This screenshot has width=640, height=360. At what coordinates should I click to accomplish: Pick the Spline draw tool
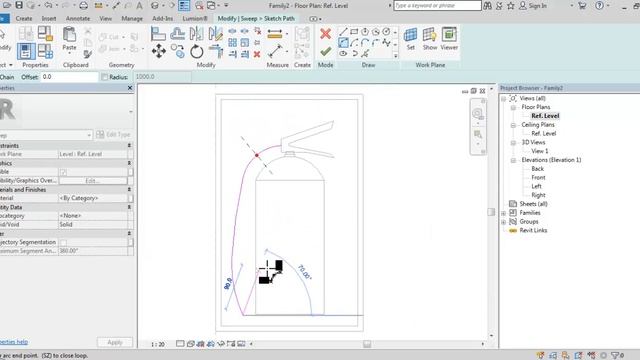[x=386, y=42]
